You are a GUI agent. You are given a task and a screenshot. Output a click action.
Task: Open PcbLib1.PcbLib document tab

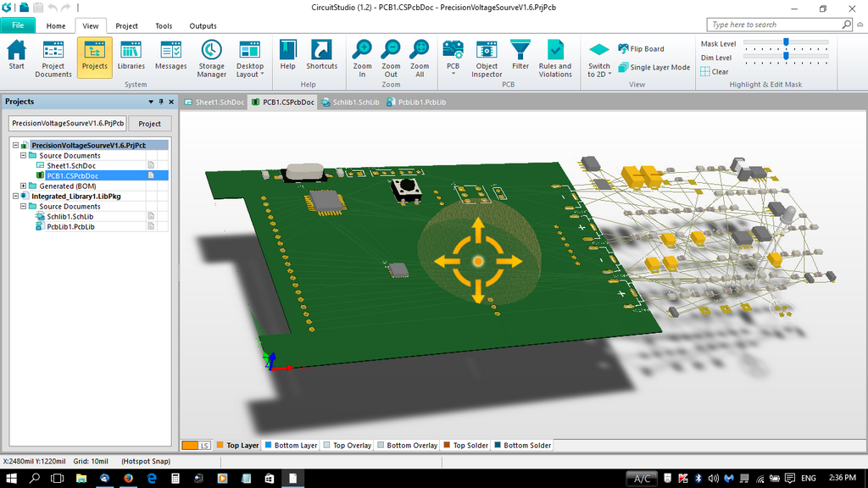coord(416,103)
